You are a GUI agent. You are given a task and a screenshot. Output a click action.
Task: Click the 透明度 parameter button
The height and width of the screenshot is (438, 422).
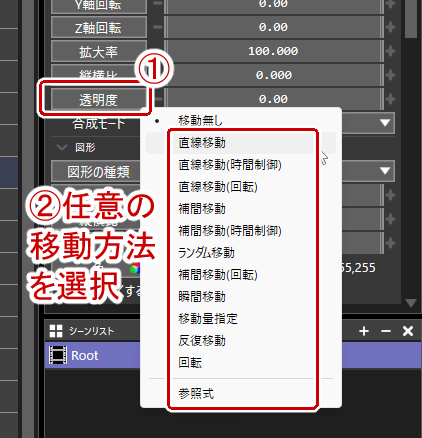point(99,100)
